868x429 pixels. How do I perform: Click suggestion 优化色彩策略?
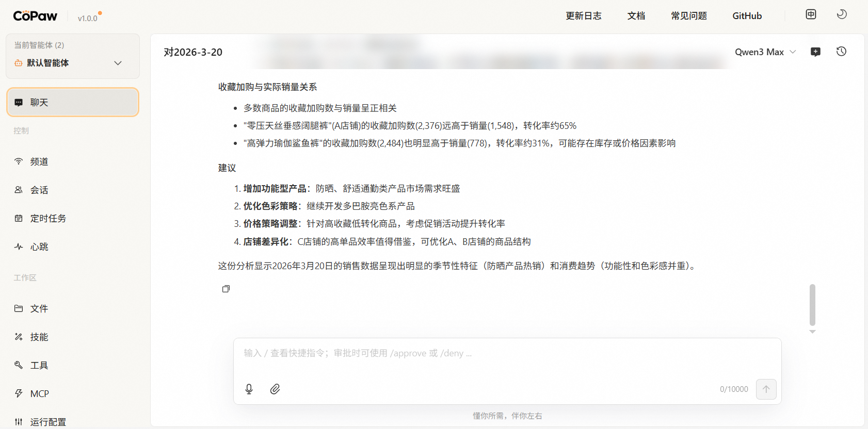point(329,206)
